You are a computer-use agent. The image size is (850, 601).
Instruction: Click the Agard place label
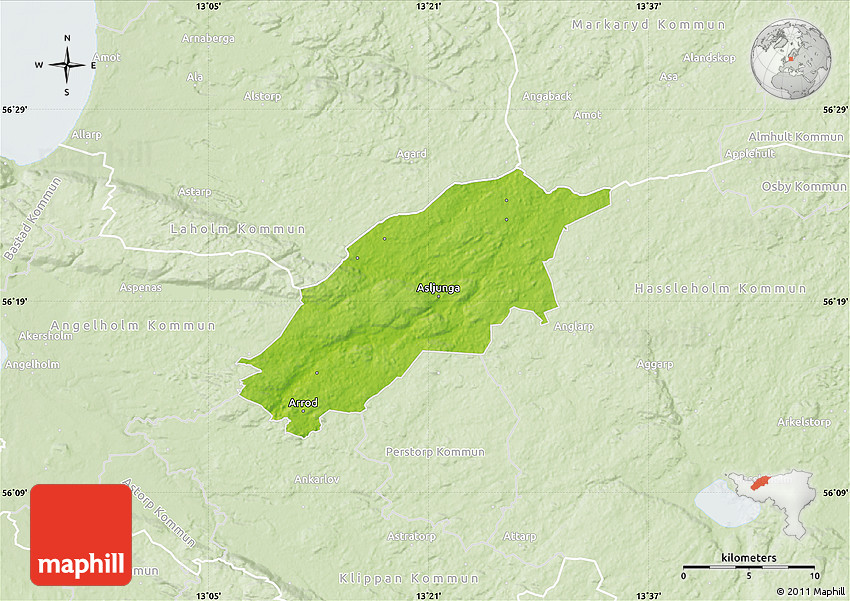pos(411,154)
